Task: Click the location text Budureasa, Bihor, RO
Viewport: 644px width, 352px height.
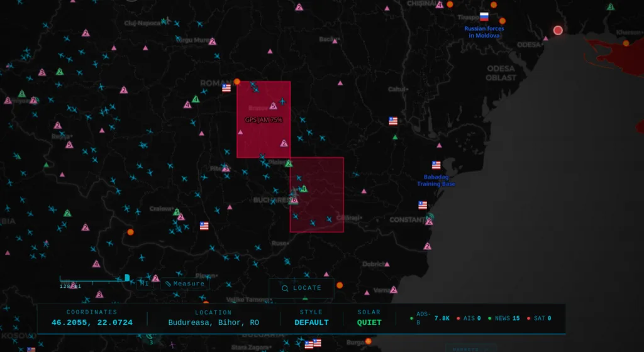Action: pyautogui.click(x=214, y=322)
